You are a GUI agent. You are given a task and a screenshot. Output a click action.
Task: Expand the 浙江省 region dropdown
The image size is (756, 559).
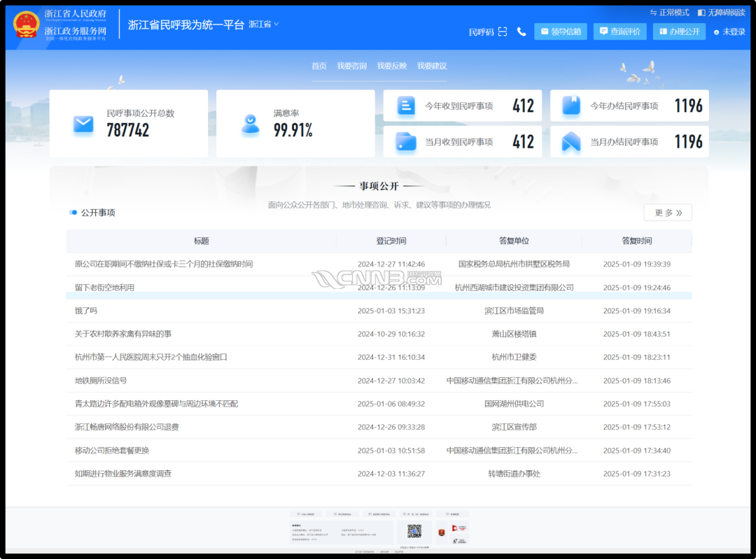click(264, 24)
